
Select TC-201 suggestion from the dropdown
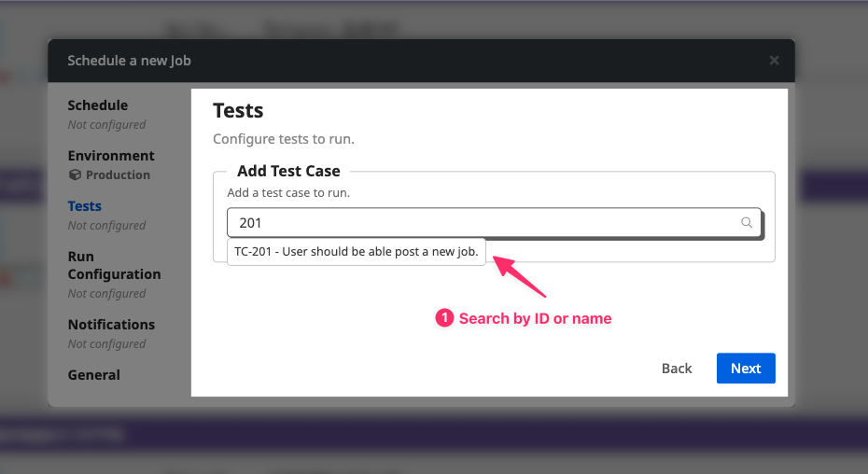coord(356,252)
